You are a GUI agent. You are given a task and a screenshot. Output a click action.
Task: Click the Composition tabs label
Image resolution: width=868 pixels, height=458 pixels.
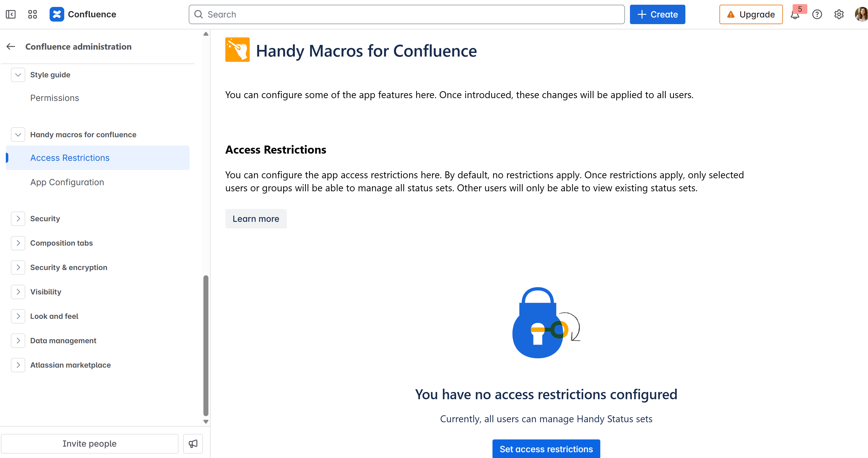pyautogui.click(x=62, y=243)
